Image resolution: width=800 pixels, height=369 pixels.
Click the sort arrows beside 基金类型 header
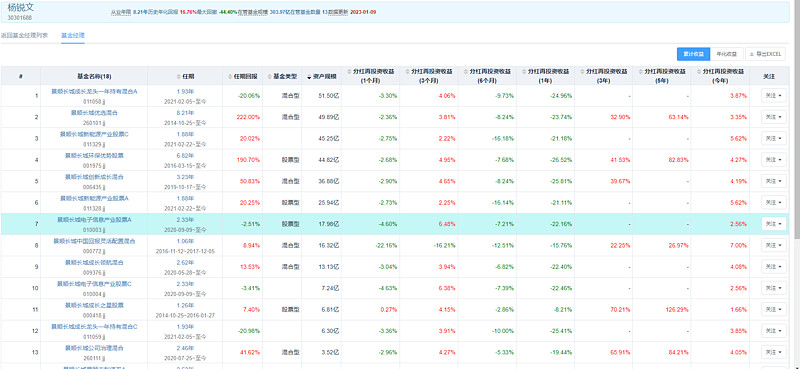(x=270, y=76)
